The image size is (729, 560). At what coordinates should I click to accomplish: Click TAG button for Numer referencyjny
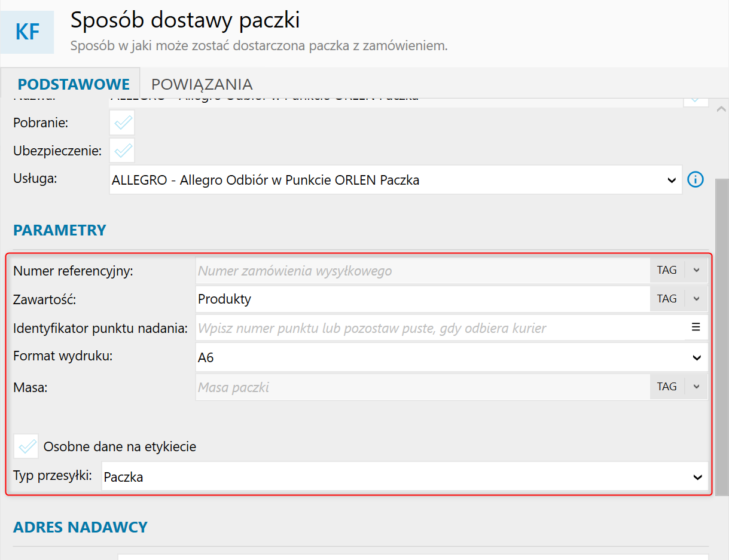[x=667, y=270]
